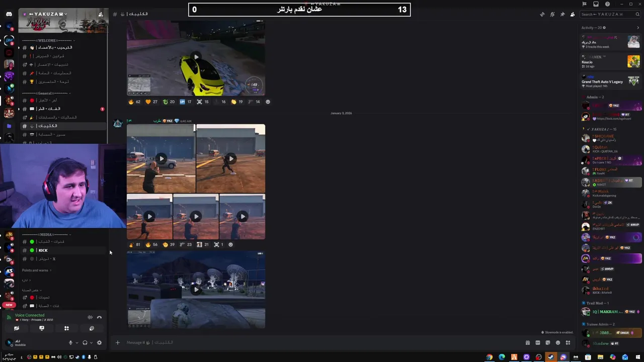Viewport: 644px width, 362px height.
Task: Toggle headphone deafen in user panel
Action: click(85, 343)
